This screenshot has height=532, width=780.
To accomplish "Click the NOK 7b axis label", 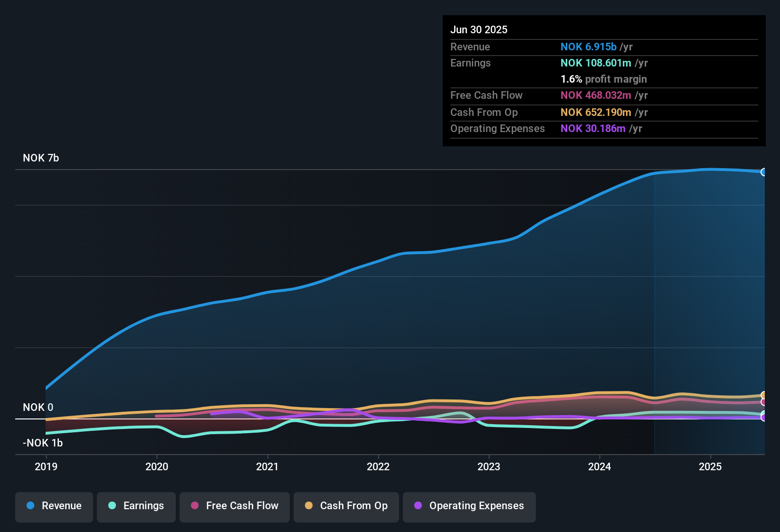I will pos(41,158).
